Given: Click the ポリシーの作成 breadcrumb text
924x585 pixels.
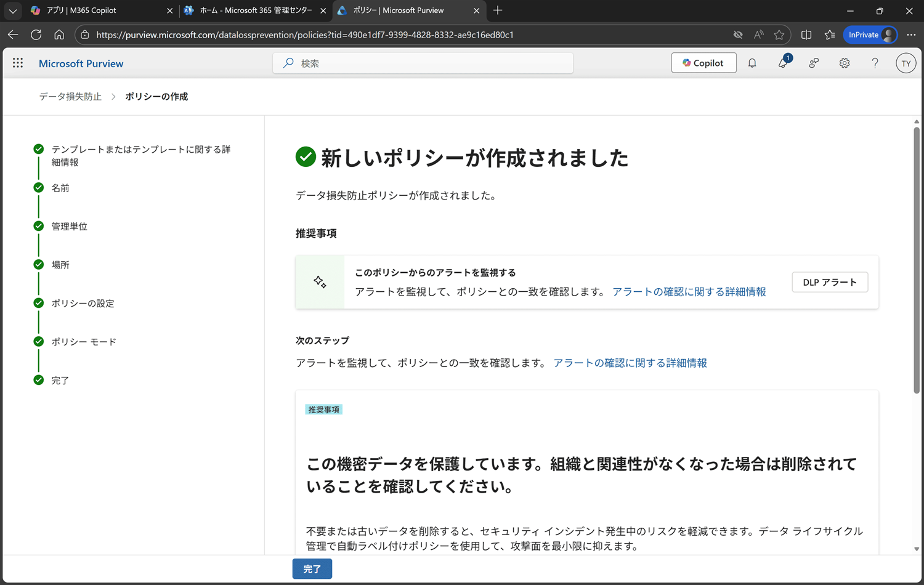Looking at the screenshot, I should tap(156, 97).
